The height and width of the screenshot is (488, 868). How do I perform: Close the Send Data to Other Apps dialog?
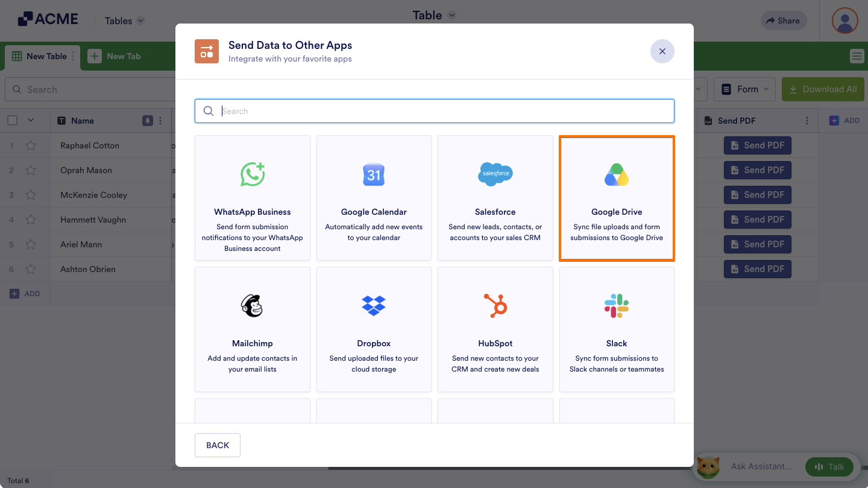662,51
